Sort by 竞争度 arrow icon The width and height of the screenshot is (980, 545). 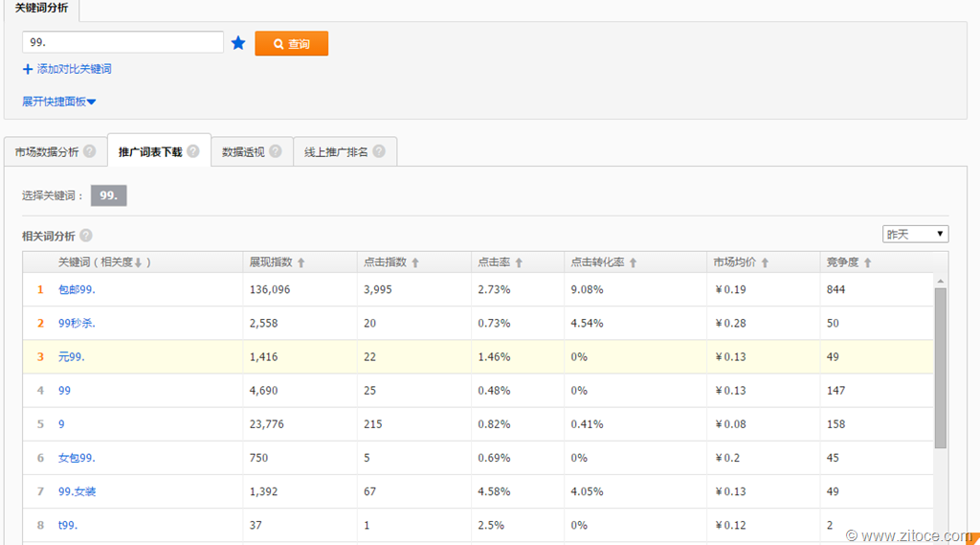coord(867,262)
